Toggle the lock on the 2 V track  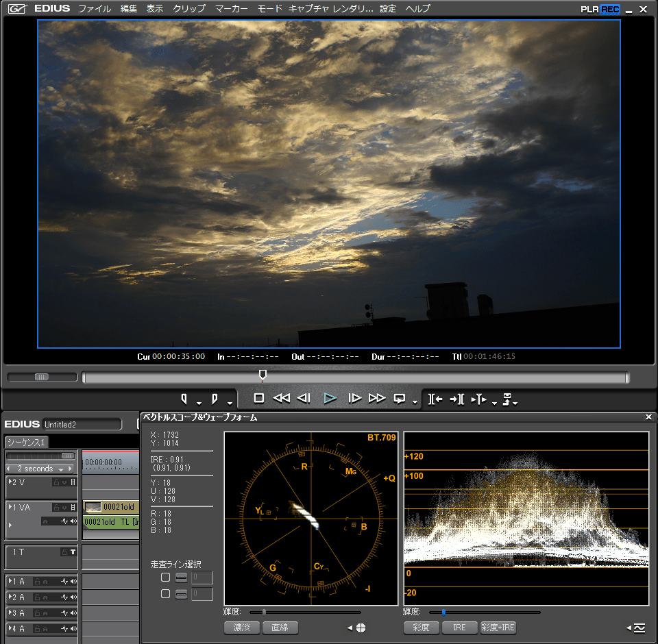click(x=57, y=482)
